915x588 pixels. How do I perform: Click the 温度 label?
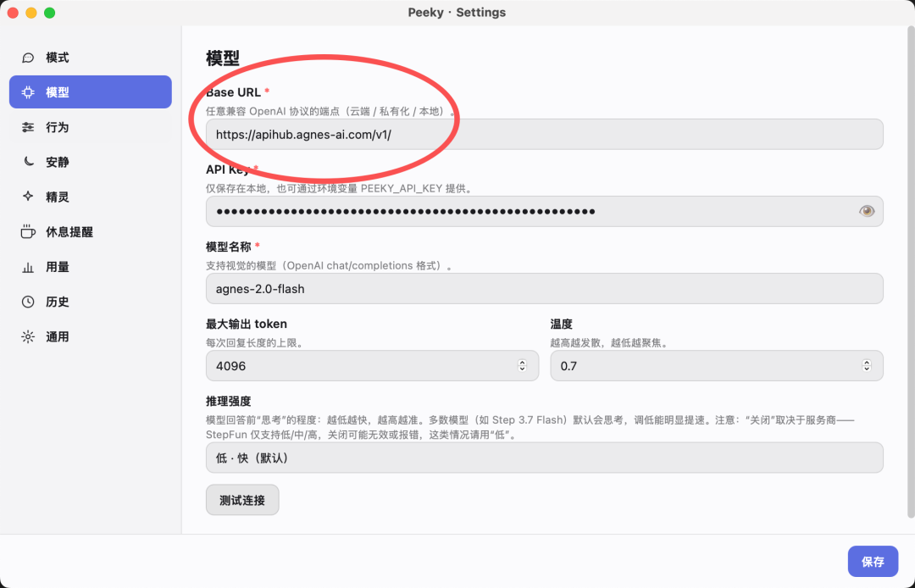tap(562, 324)
